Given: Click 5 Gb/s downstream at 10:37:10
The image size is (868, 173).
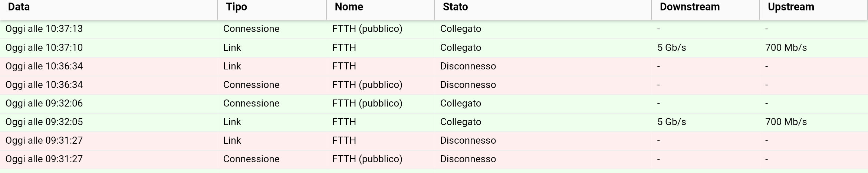Looking at the screenshot, I should point(672,48).
